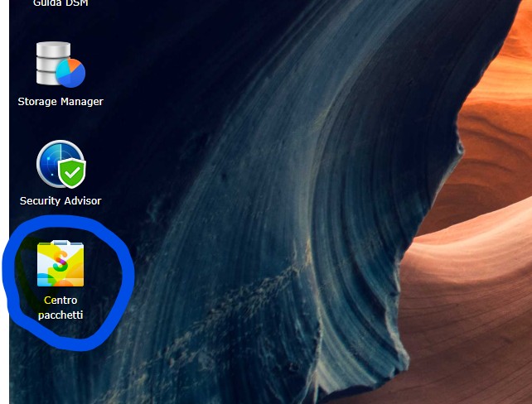
Task: Click the word "Centro" under the bag icon
Action: click(x=60, y=300)
